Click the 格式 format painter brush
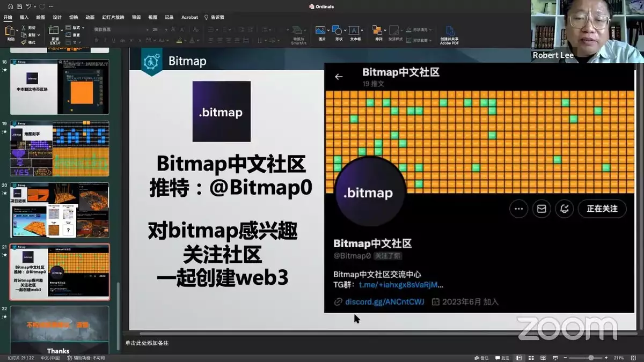Image resolution: width=644 pixels, height=362 pixels. [24, 42]
